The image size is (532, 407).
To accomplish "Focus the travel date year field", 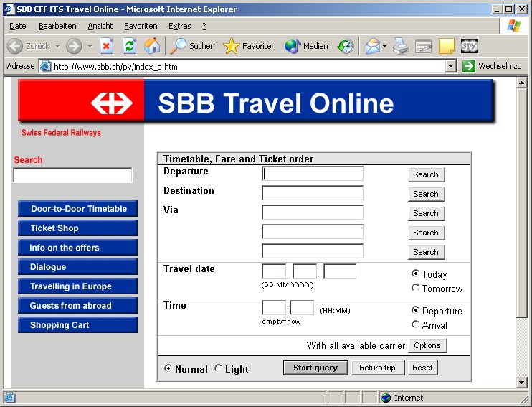I will pyautogui.click(x=340, y=271).
